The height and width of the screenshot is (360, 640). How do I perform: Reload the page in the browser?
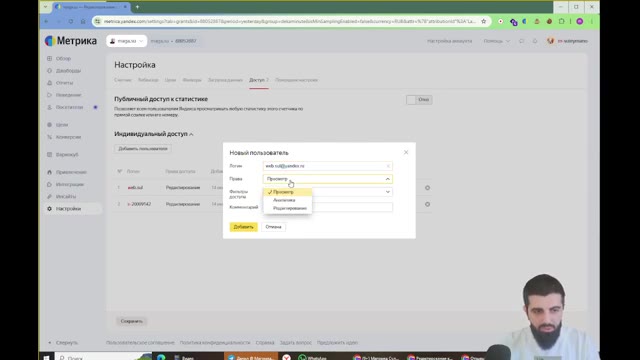point(71,21)
